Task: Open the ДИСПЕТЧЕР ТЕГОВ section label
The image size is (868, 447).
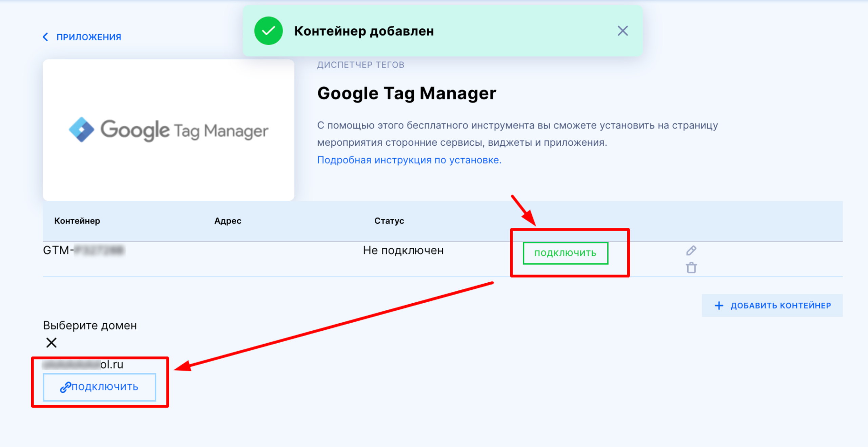Action: [x=360, y=64]
